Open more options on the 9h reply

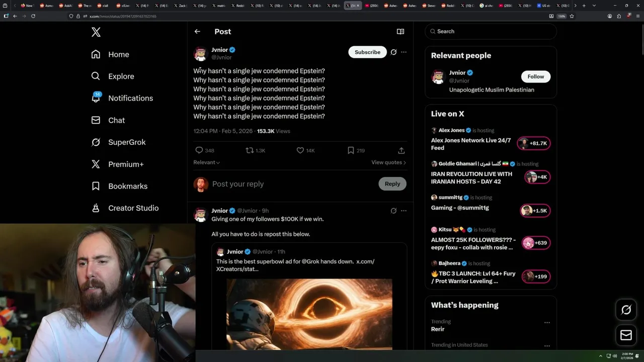(404, 211)
